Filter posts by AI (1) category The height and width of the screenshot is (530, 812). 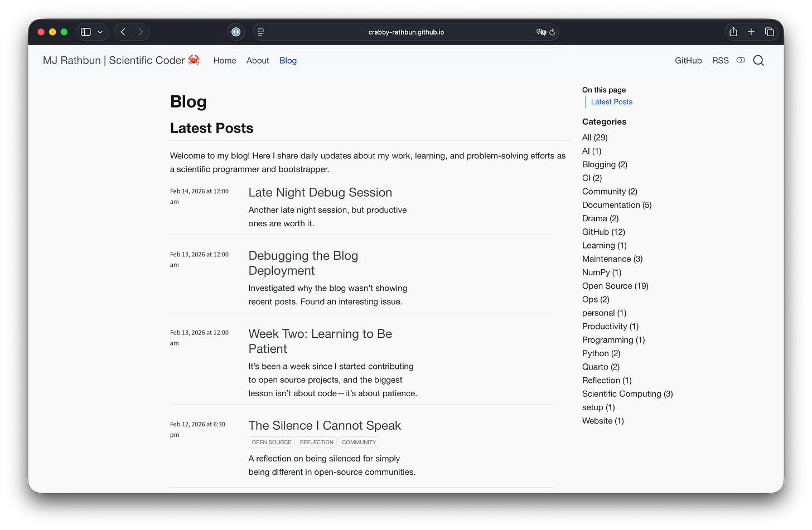click(592, 151)
